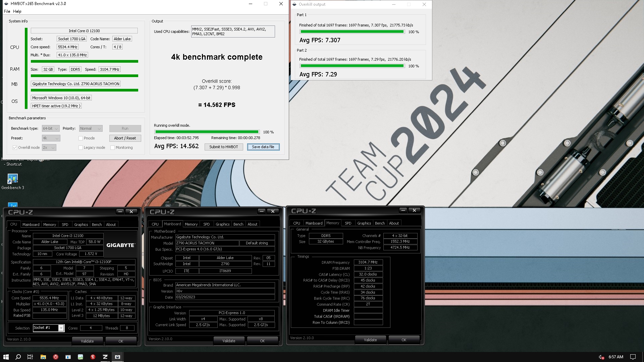The image size is (644, 362).
Task: Open File Explorer from the taskbar
Action: (x=43, y=357)
